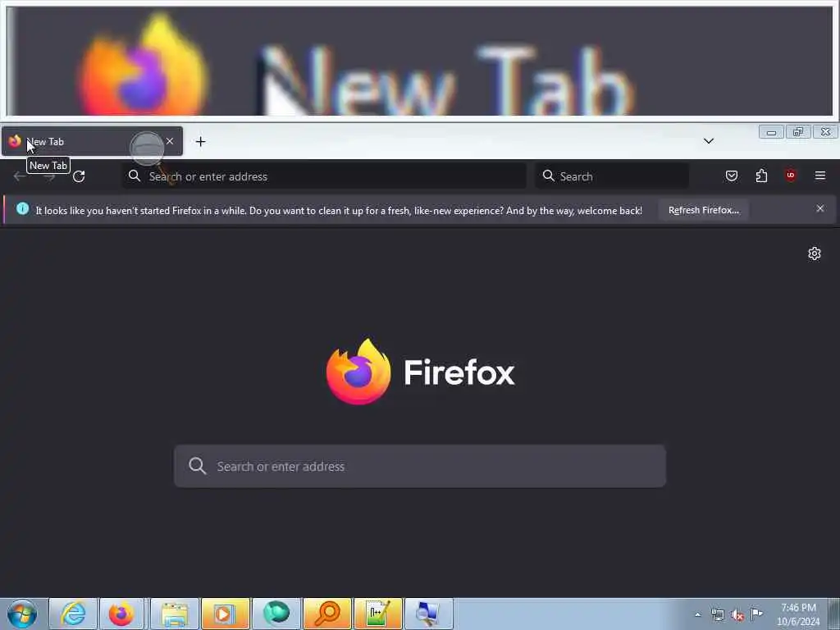The width and height of the screenshot is (840, 630).
Task: Click the taskbar clock showing 7:46 PM
Action: pyautogui.click(x=797, y=614)
